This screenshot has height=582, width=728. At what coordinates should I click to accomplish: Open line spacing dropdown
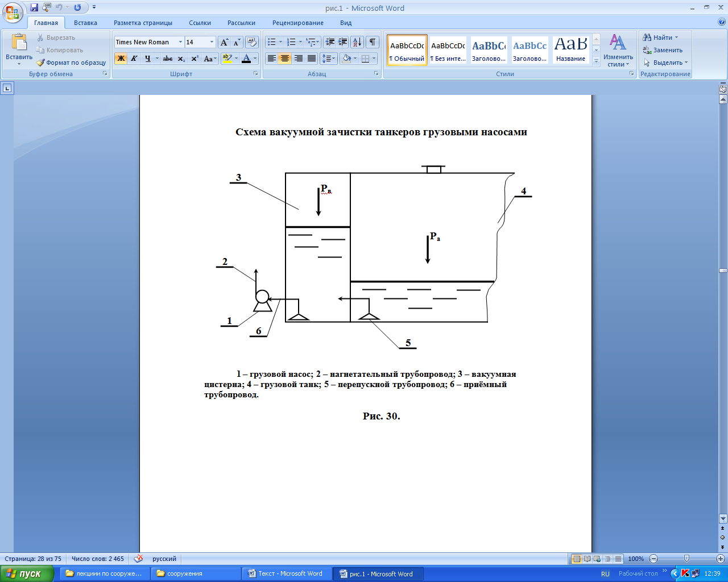point(329,59)
